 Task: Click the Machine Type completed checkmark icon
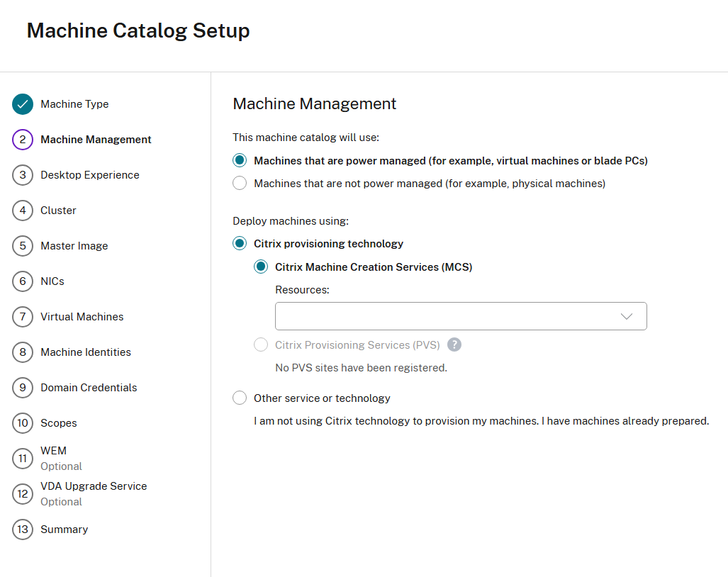[x=23, y=104]
